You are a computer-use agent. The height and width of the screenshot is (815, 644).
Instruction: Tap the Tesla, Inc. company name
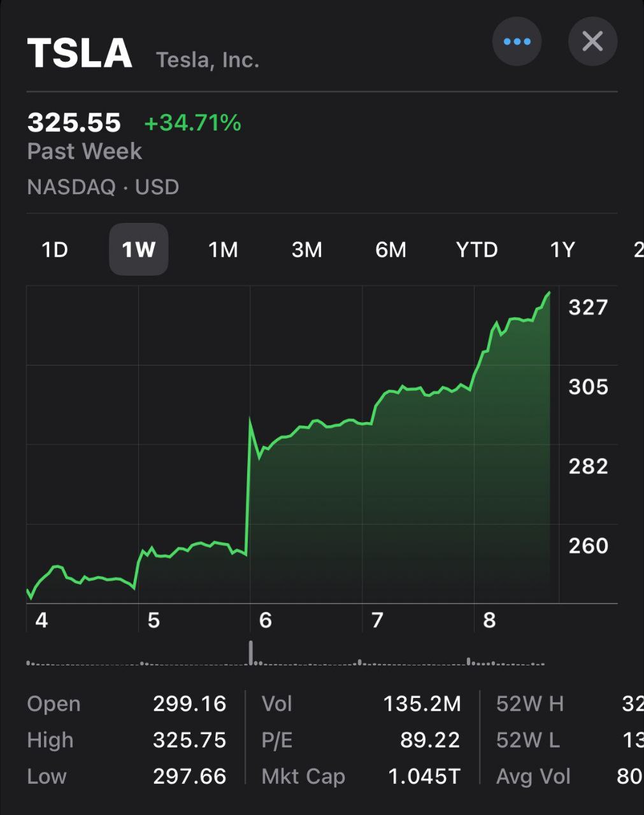(x=208, y=60)
